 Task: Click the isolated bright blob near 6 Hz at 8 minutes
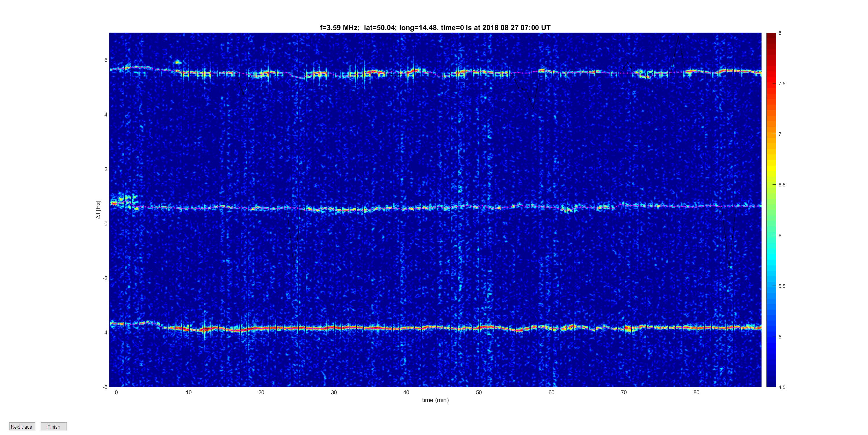pos(178,62)
